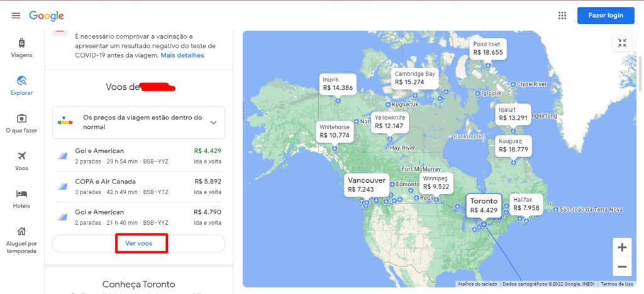Click the Conheça Toronto heading
Screen dimensions: 644x294
tap(139, 284)
